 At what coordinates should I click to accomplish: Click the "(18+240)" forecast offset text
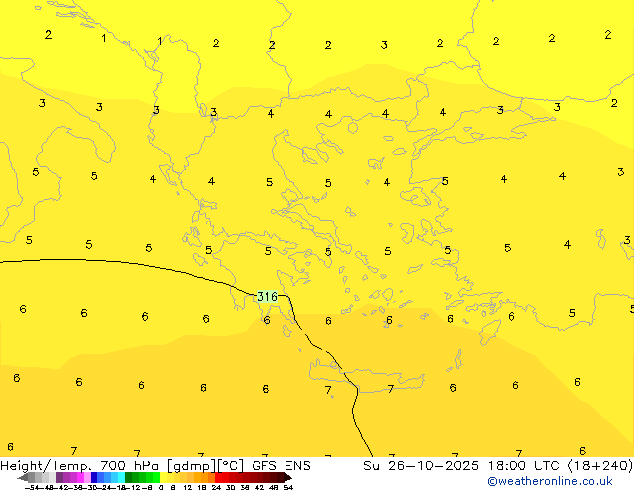click(x=600, y=466)
